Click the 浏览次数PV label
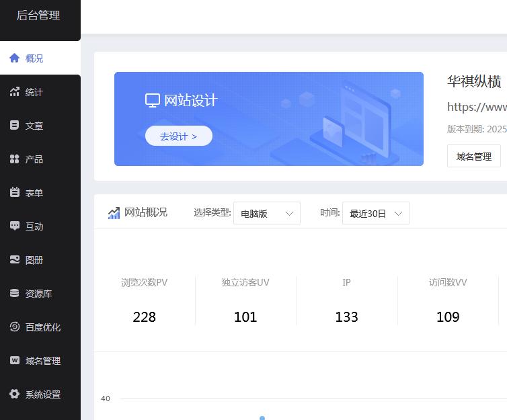The image size is (507, 420). [x=144, y=282]
